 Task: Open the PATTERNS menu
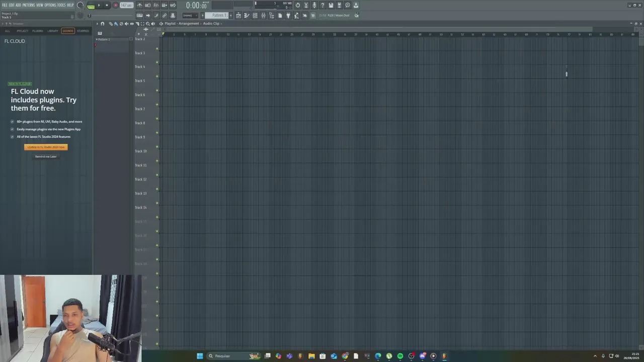tap(29, 5)
